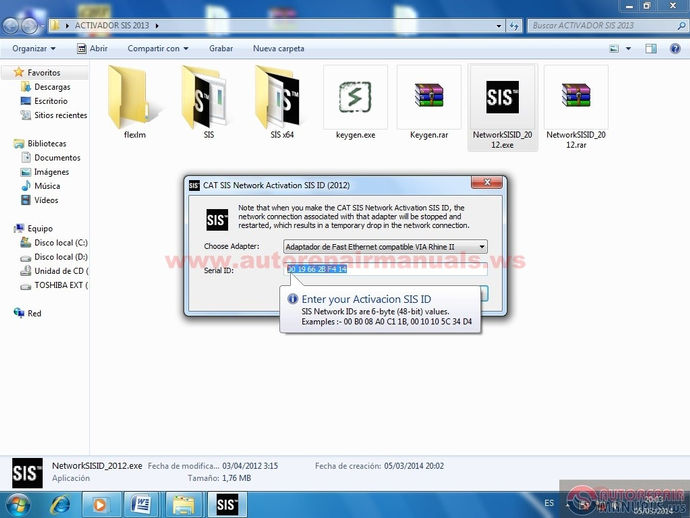Viewport: 690px width, 518px height.
Task: Open TOSHIBA EXT drive
Action: click(61, 285)
